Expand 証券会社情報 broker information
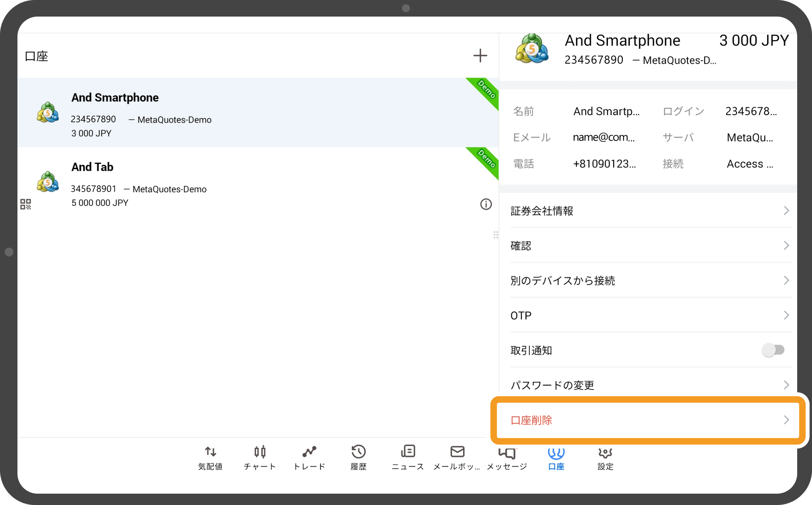 [x=650, y=211]
